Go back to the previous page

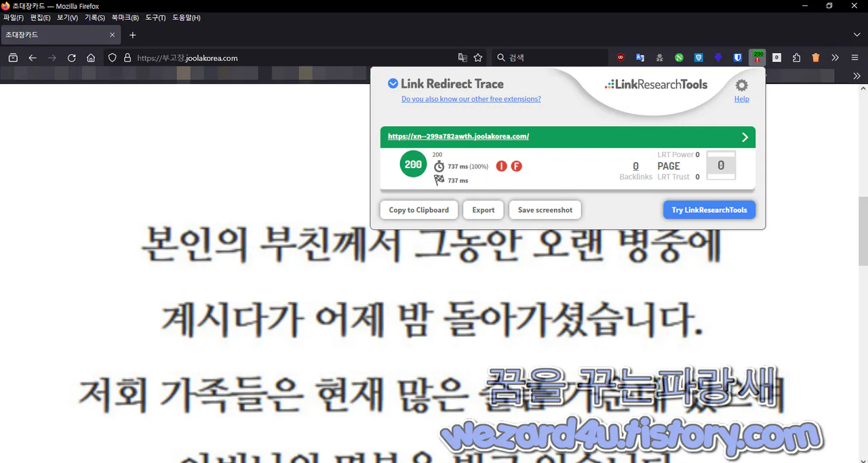(33, 58)
